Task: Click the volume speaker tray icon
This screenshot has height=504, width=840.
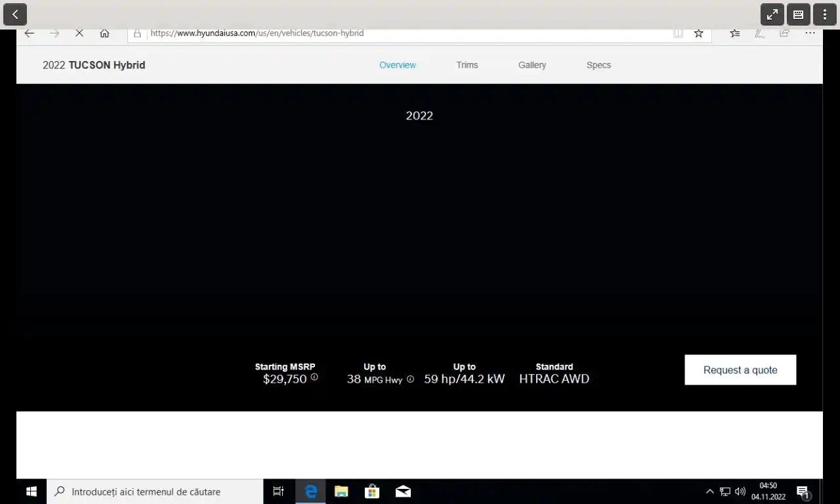Action: 740,492
